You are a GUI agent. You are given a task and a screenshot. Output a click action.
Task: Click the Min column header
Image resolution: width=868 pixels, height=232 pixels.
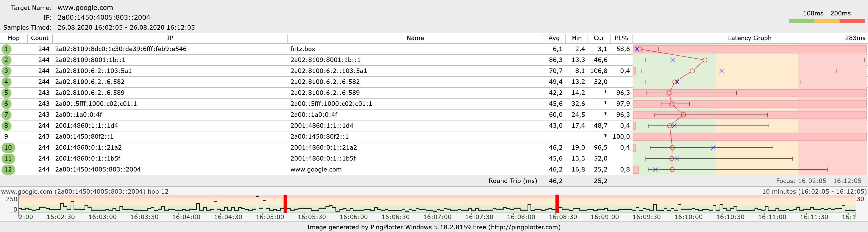[576, 38]
